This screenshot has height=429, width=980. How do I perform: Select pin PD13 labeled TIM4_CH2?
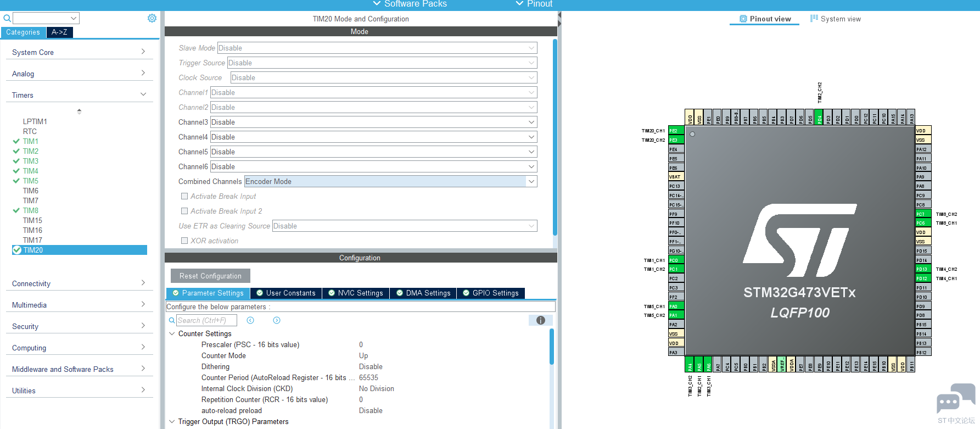[x=923, y=269]
